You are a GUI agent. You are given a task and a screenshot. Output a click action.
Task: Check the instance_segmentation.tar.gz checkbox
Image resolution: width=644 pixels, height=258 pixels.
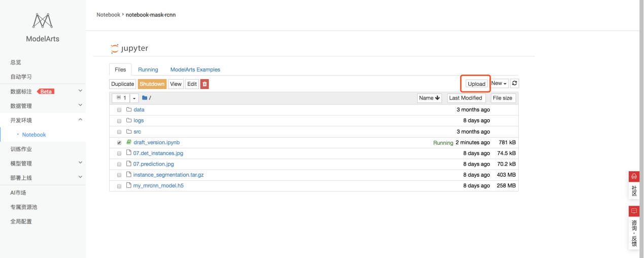pos(119,175)
